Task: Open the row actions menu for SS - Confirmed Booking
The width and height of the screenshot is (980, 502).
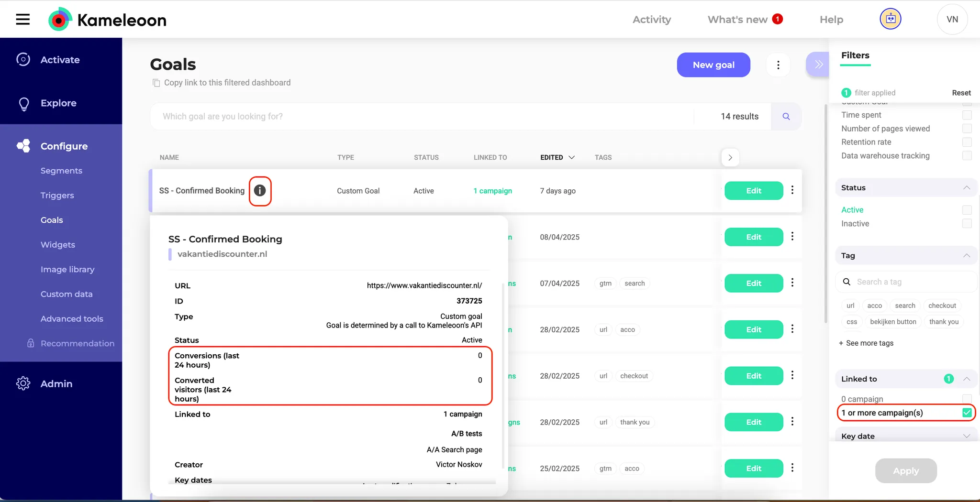Action: point(792,190)
